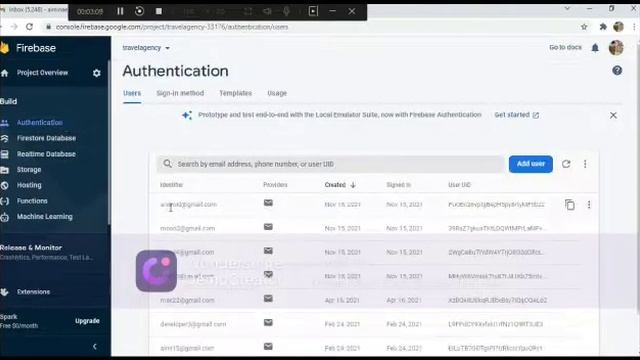Open Realtime Database in the sidebar
Screen dimensions: 640x360
pyautogui.click(x=46, y=154)
